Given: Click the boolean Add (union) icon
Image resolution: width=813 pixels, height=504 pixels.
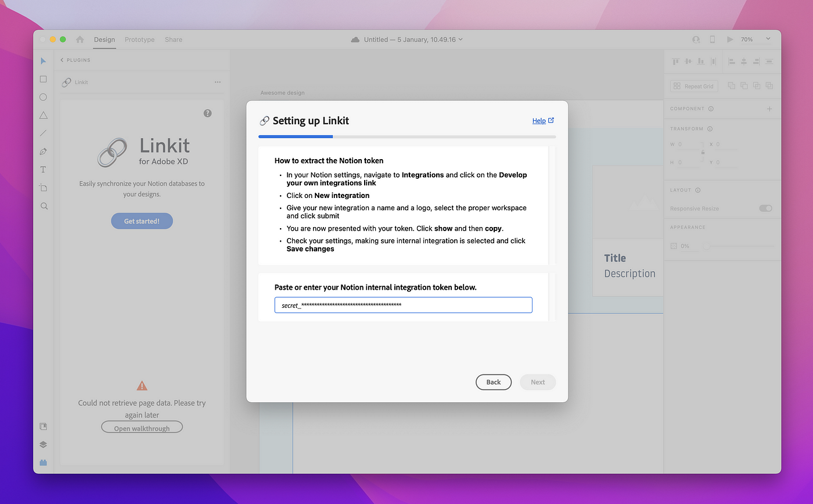Looking at the screenshot, I should [x=732, y=85].
